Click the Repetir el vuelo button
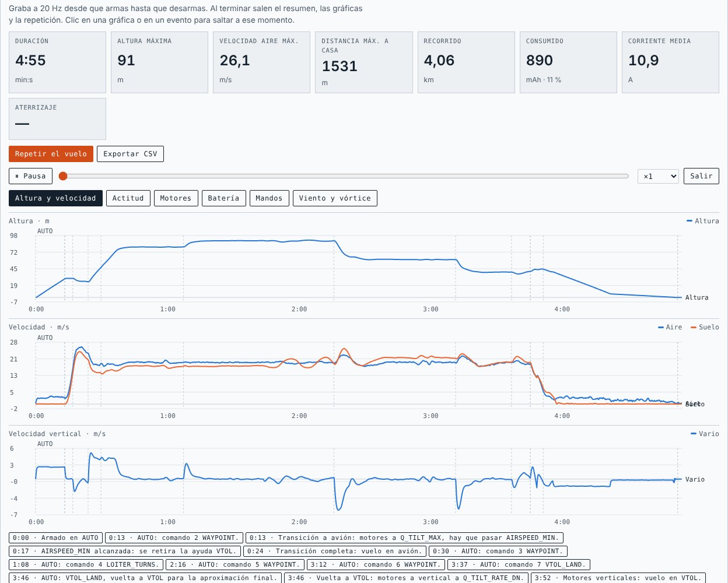The width and height of the screenshot is (728, 583). click(x=51, y=154)
